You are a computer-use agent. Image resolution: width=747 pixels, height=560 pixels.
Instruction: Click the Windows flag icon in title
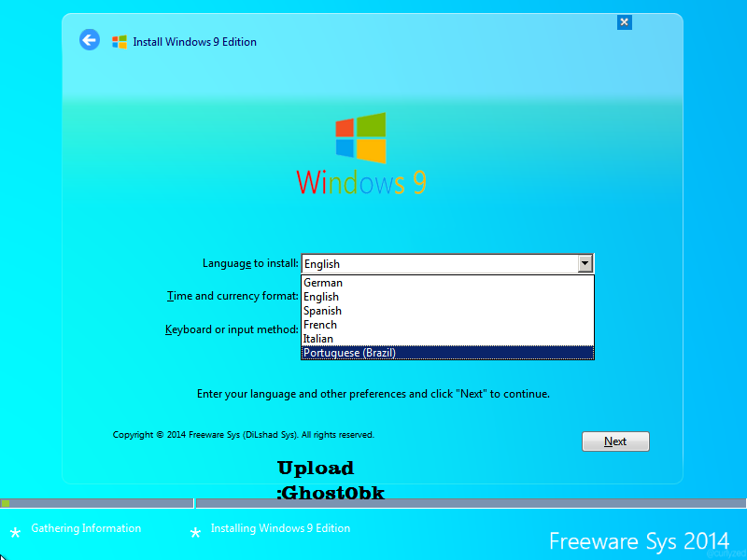120,42
